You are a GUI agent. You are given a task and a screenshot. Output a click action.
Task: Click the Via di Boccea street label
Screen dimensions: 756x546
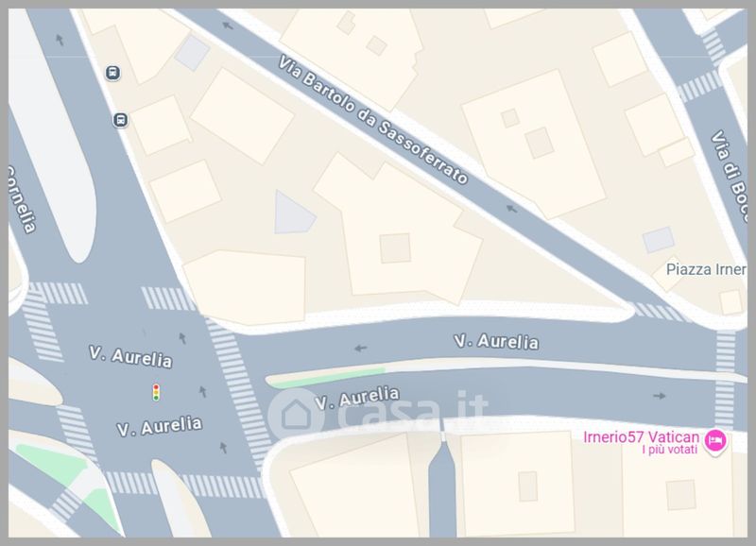tap(730, 177)
